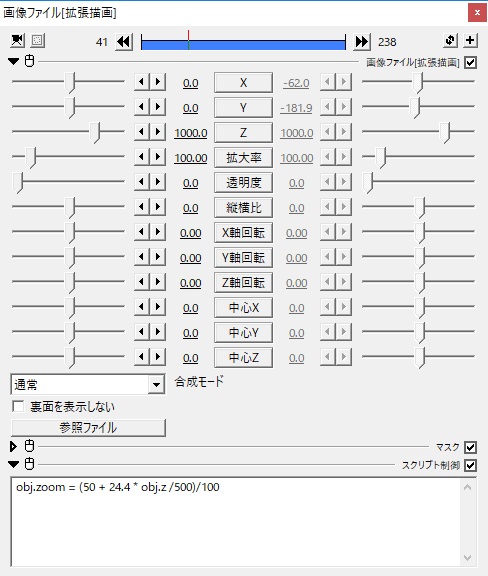Increase left 縦横比 value with the right arrow
The height and width of the screenshot is (576, 488).
tap(158, 206)
